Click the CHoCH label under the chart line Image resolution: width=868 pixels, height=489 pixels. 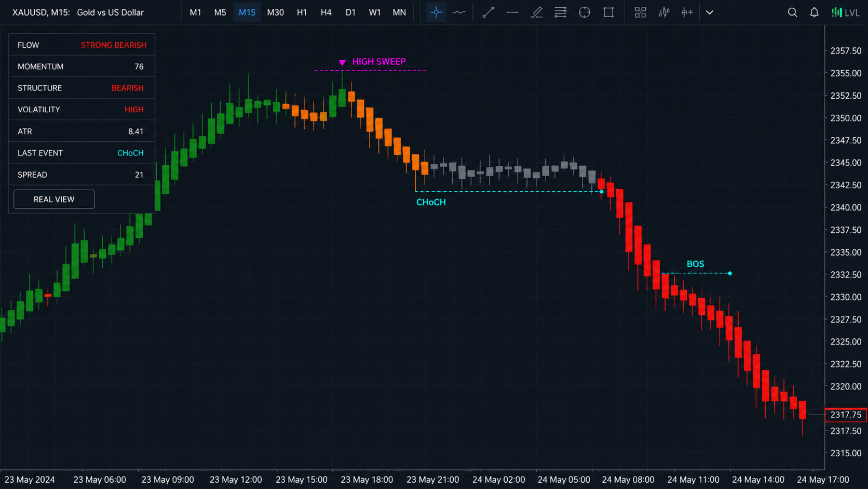pos(431,202)
